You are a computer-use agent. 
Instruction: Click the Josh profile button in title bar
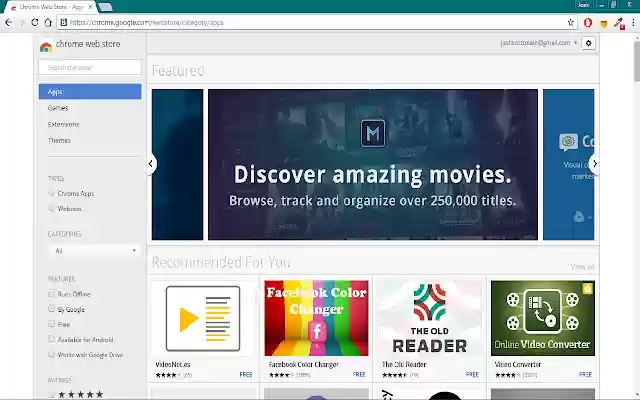tap(584, 5)
